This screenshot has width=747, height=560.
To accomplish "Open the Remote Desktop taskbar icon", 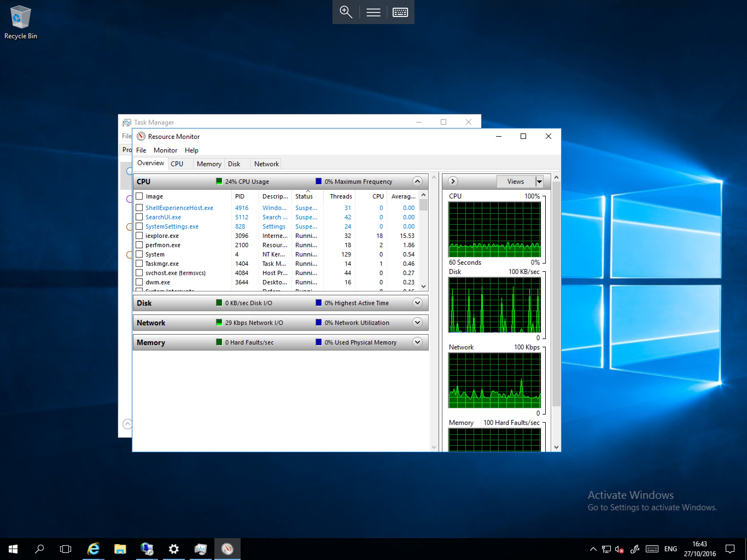I will point(147,549).
